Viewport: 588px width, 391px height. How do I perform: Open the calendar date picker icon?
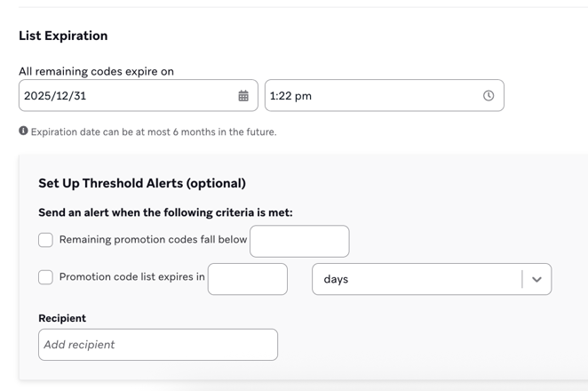(x=243, y=96)
